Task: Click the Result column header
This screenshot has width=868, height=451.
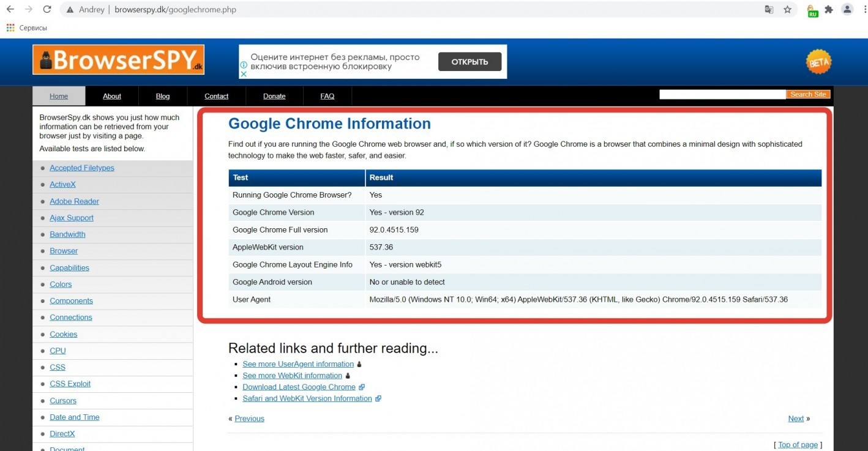Action: coord(594,177)
